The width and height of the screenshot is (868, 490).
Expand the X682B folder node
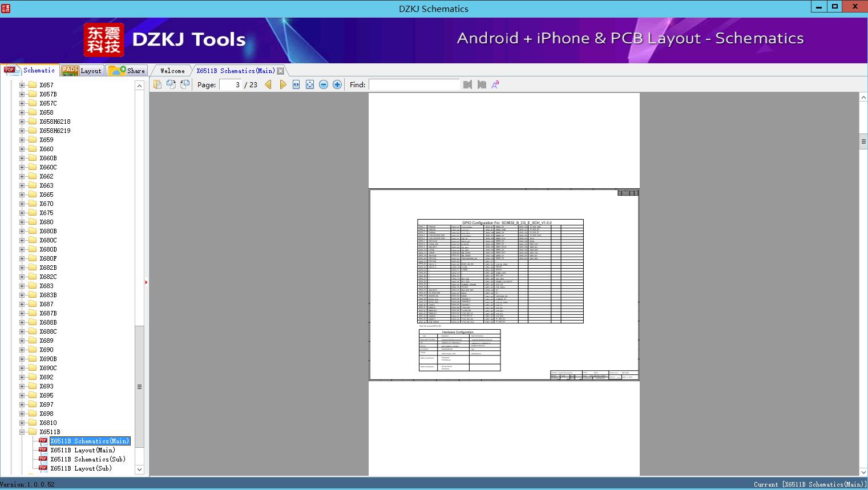point(22,268)
